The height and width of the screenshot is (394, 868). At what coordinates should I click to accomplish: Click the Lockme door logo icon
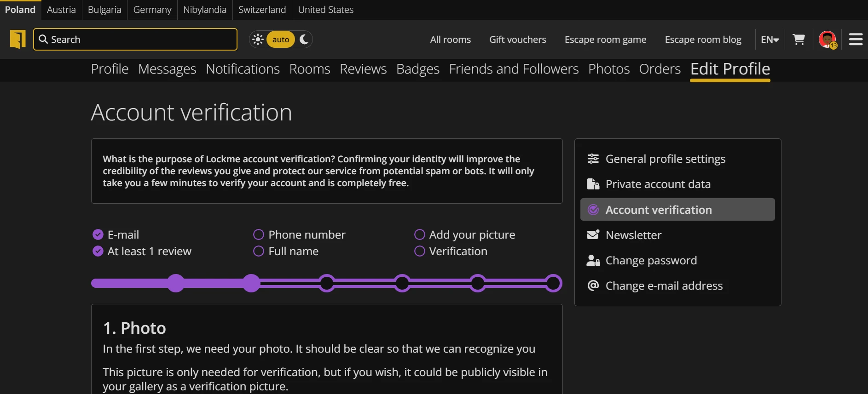pos(18,39)
